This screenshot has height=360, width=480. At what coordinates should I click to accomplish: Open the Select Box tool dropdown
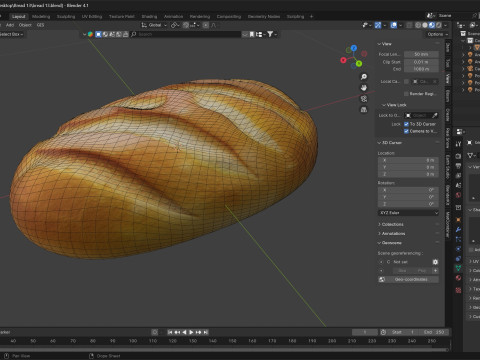pos(12,34)
